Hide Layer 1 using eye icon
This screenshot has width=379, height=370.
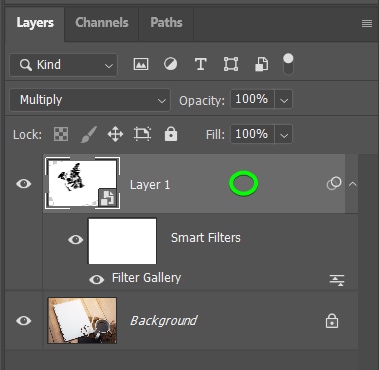pyautogui.click(x=24, y=184)
